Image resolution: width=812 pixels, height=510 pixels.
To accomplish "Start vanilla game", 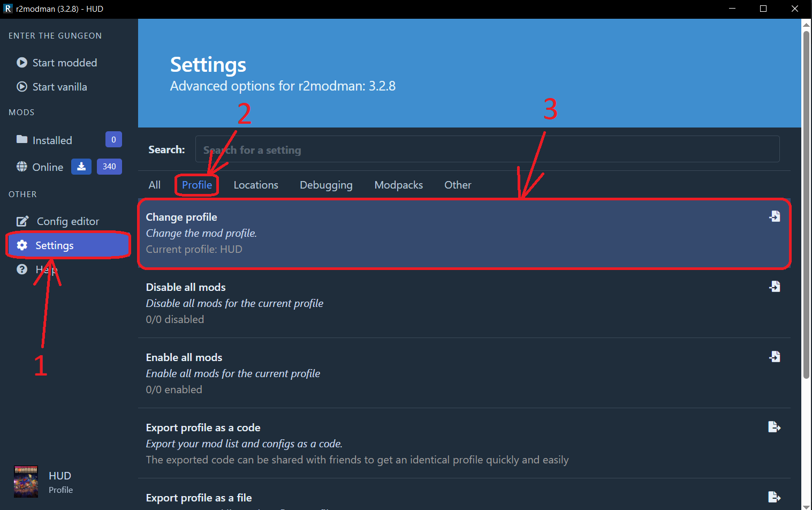I will [x=59, y=87].
